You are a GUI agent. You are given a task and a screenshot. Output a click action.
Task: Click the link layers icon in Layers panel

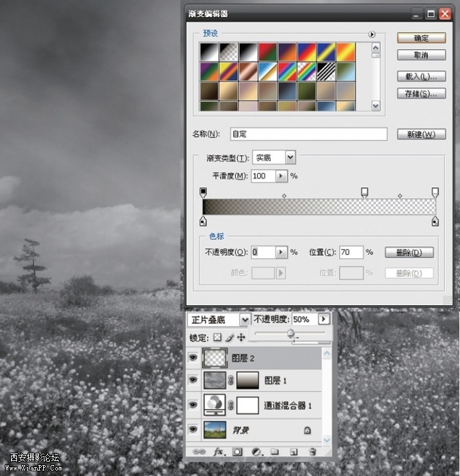click(200, 452)
